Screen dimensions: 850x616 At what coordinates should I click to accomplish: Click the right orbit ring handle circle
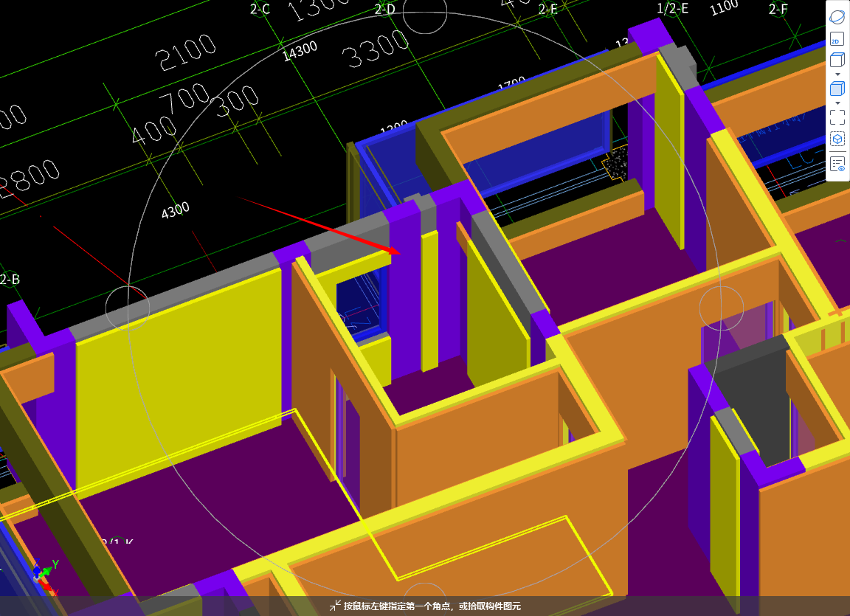click(x=722, y=308)
